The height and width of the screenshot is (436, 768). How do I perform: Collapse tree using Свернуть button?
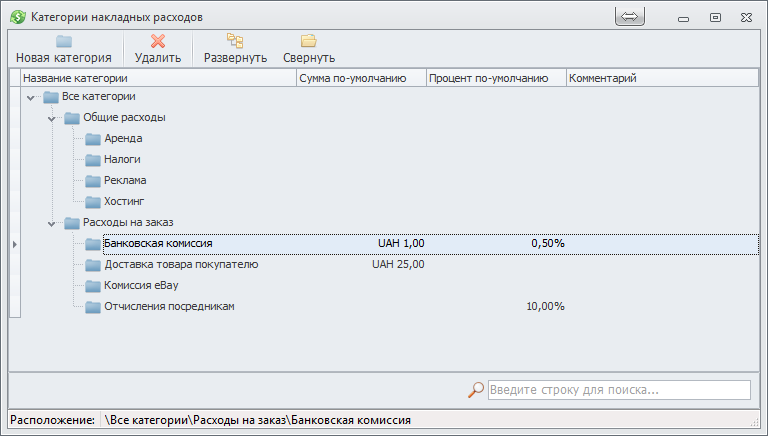(309, 48)
